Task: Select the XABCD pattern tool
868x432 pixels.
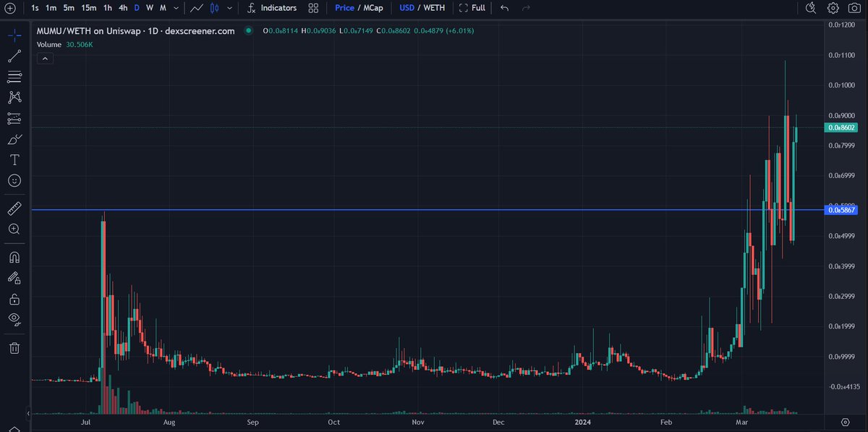Action: click(x=14, y=97)
